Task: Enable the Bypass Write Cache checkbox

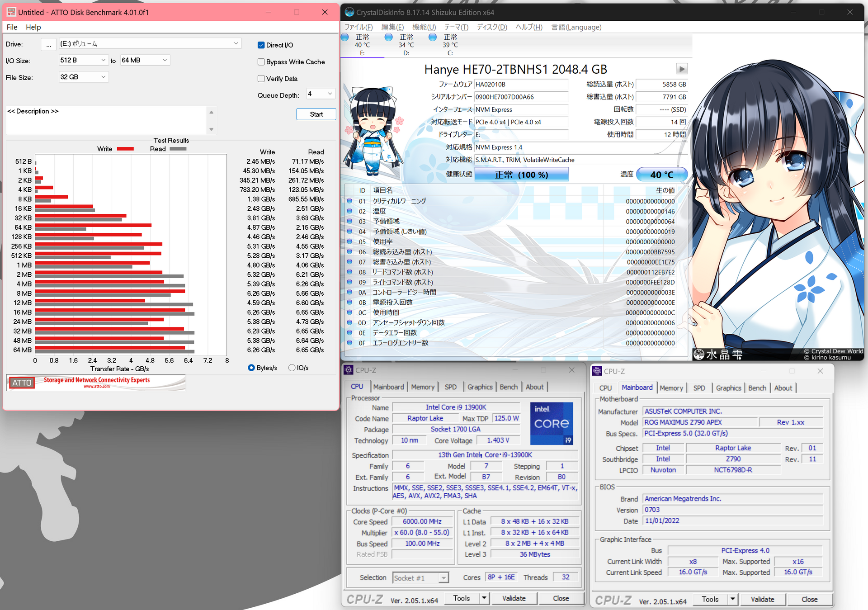Action: click(261, 61)
